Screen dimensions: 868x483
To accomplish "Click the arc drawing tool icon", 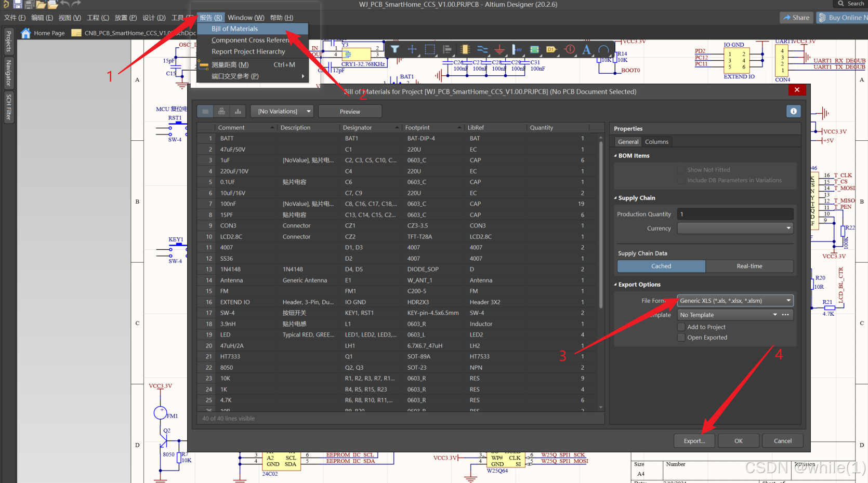I will [603, 49].
